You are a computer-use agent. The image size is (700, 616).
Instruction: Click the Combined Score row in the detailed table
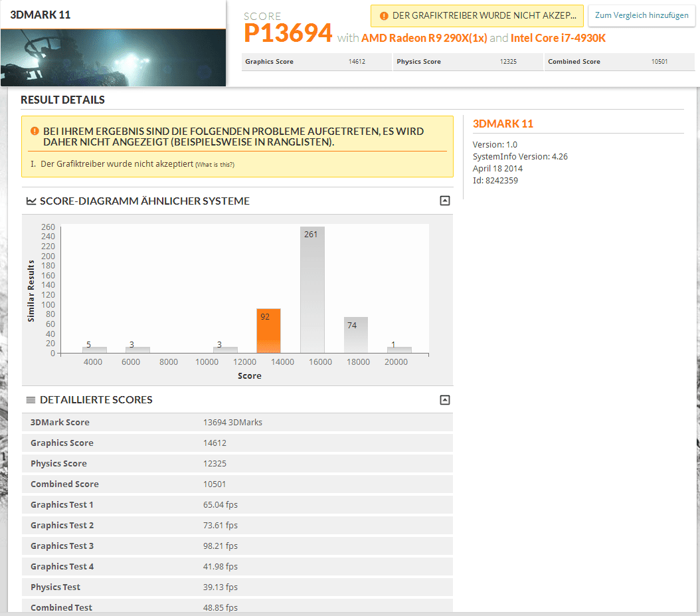click(238, 484)
